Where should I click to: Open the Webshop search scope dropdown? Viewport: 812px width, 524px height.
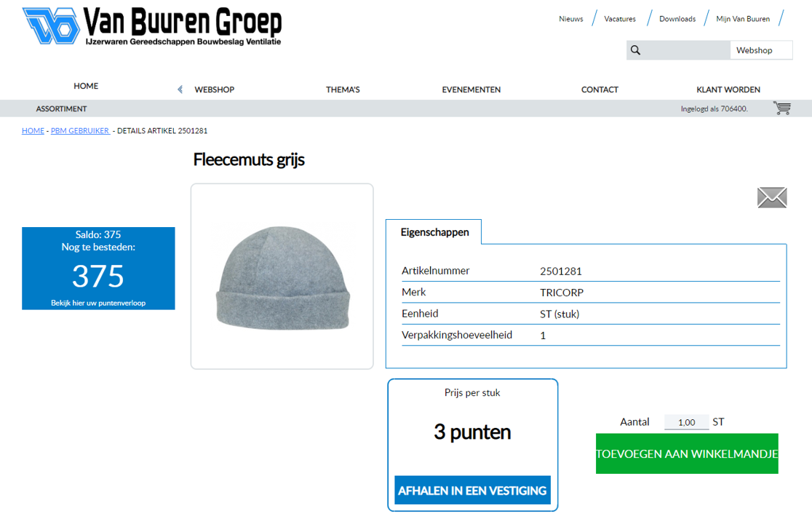[761, 50]
